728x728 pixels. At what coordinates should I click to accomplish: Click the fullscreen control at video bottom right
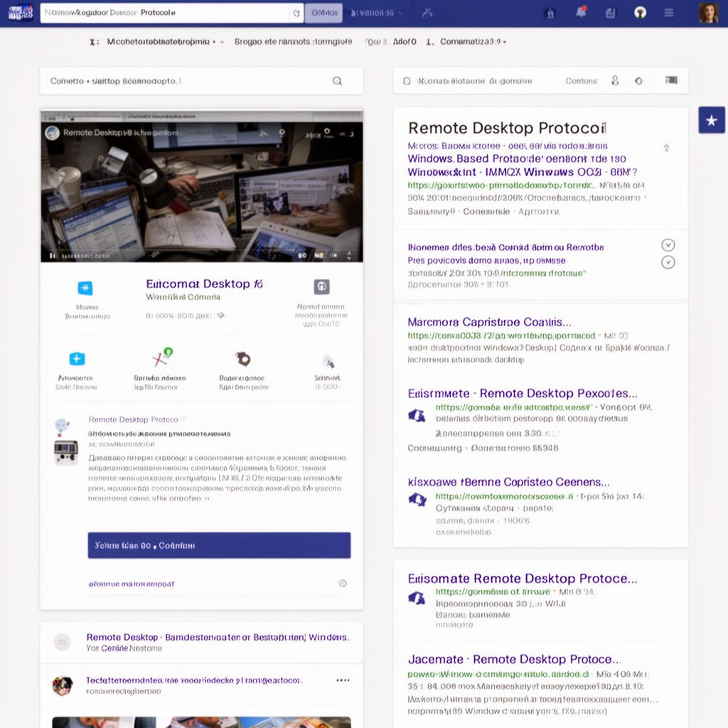[x=348, y=255]
